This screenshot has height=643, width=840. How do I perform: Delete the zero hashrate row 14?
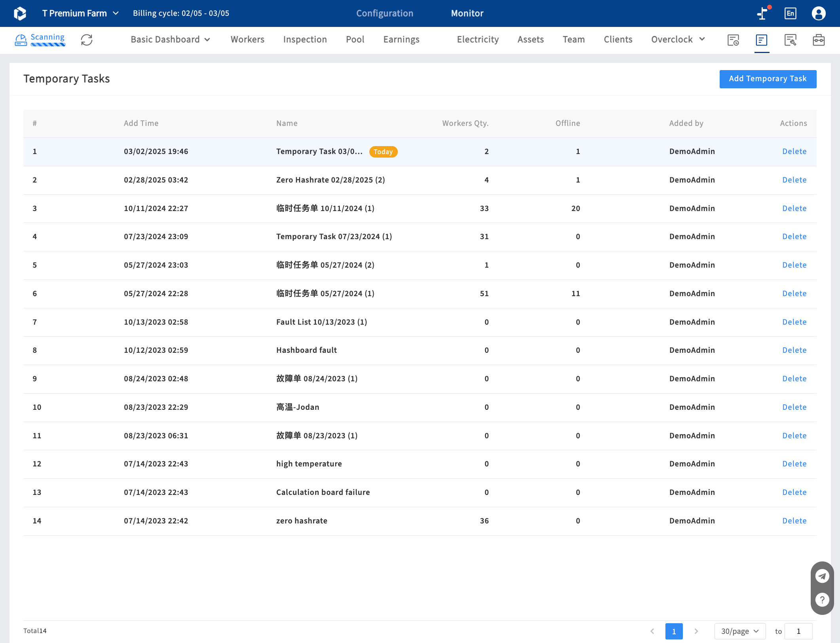click(794, 521)
